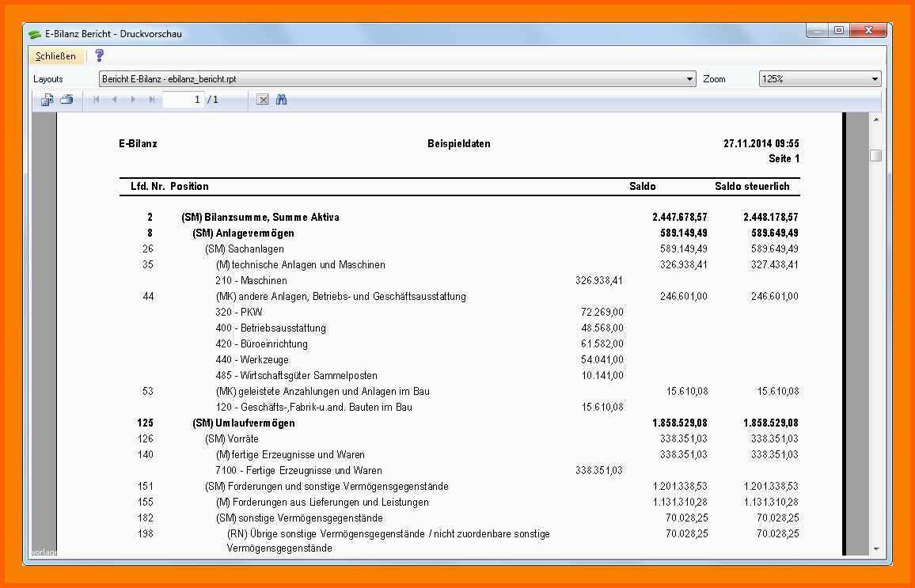The height and width of the screenshot is (588, 915).
Task: Open the Layouts dropdown list
Action: pyautogui.click(x=689, y=79)
